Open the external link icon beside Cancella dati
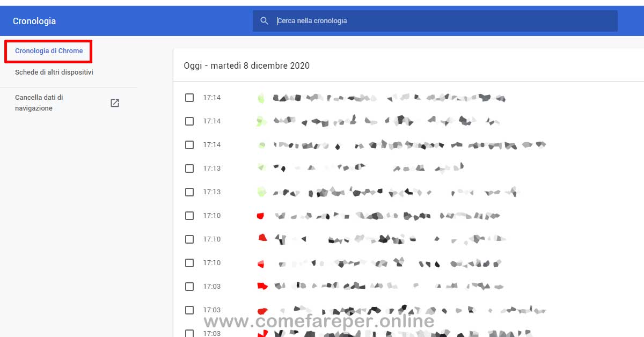The height and width of the screenshot is (337, 644). click(x=115, y=102)
